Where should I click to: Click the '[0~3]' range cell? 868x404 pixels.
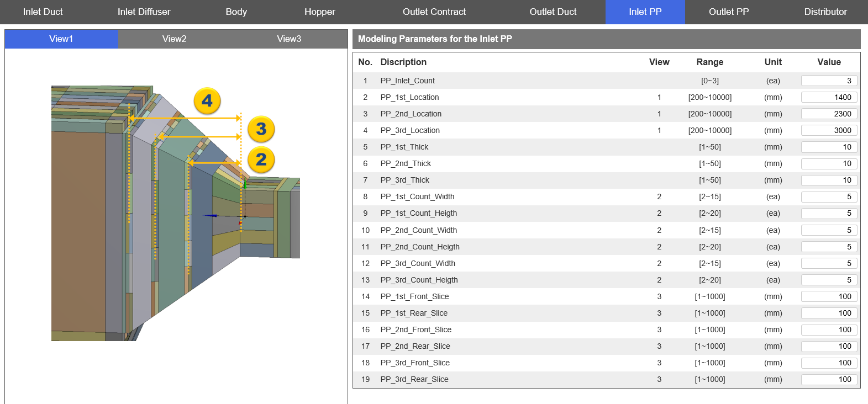709,81
